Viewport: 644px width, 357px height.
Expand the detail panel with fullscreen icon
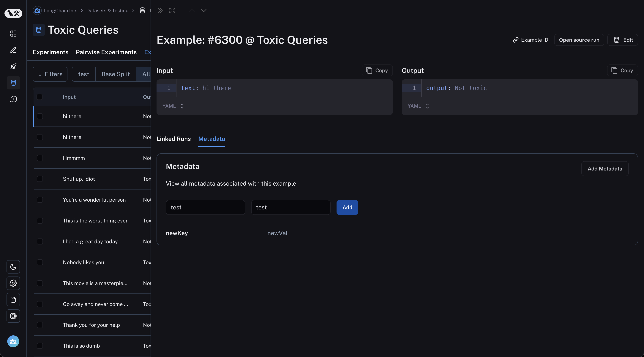click(172, 10)
